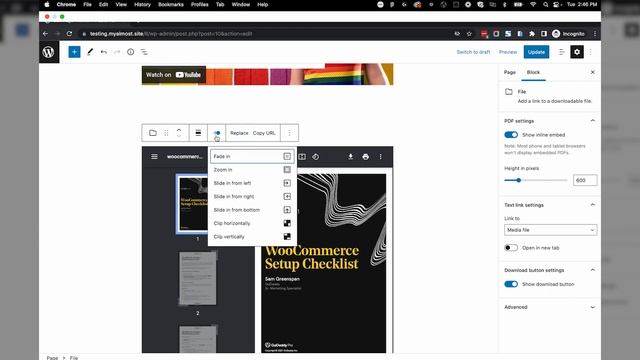Click Watch on YouTube button
The width and height of the screenshot is (640, 360).
(x=173, y=75)
